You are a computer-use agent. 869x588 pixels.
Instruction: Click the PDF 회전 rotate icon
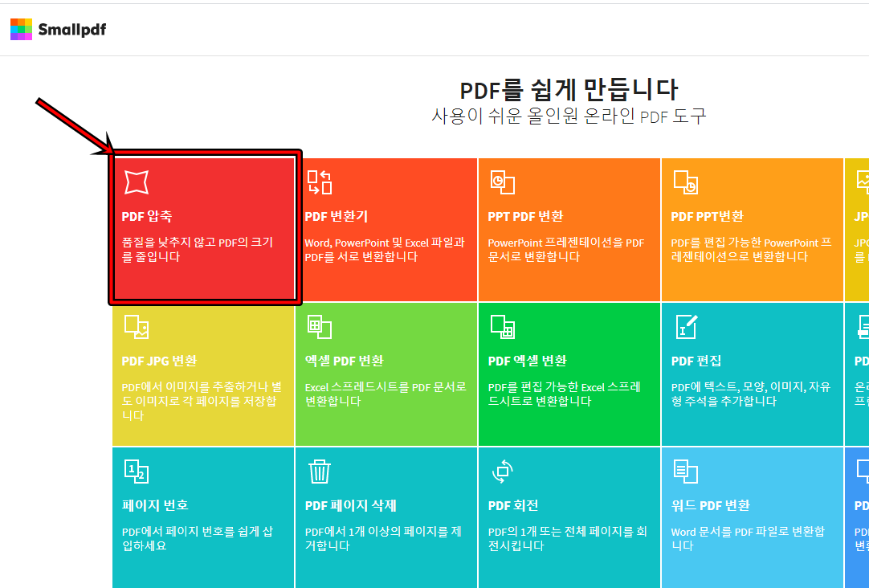pyautogui.click(x=503, y=472)
